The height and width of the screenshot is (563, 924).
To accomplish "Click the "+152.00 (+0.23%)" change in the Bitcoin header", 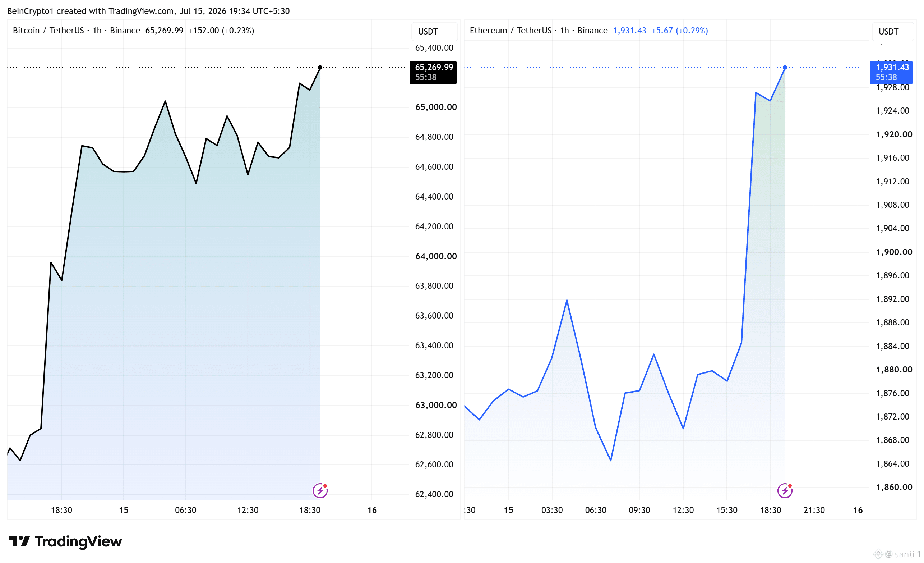I will (221, 31).
